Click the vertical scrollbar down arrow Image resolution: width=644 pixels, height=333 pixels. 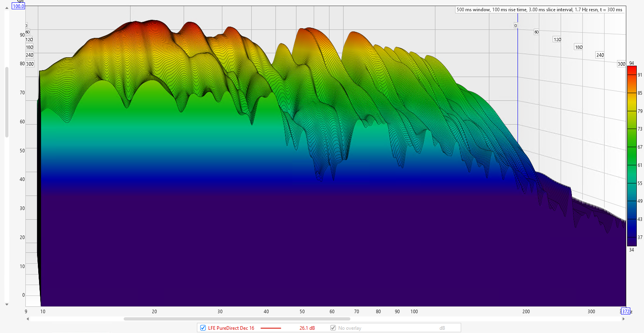(7, 304)
